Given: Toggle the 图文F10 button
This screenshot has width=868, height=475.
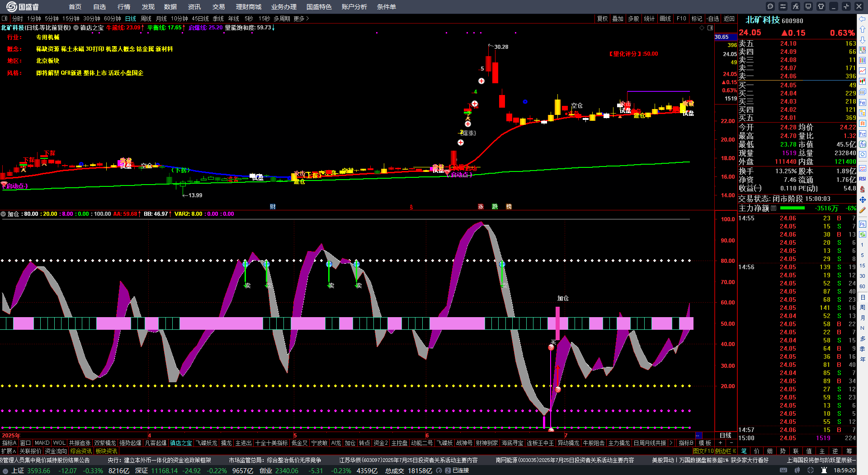Looking at the screenshot, I should pyautogui.click(x=703, y=451).
